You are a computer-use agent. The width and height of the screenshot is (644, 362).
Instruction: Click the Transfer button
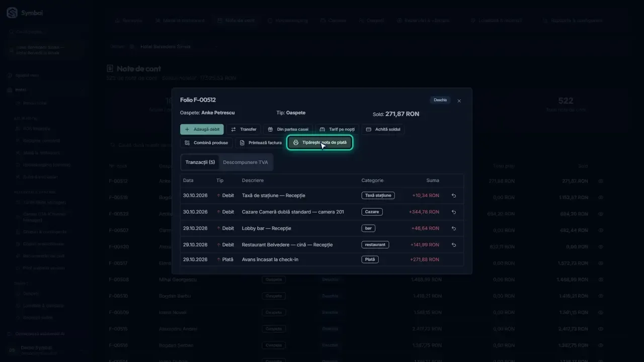pyautogui.click(x=244, y=129)
